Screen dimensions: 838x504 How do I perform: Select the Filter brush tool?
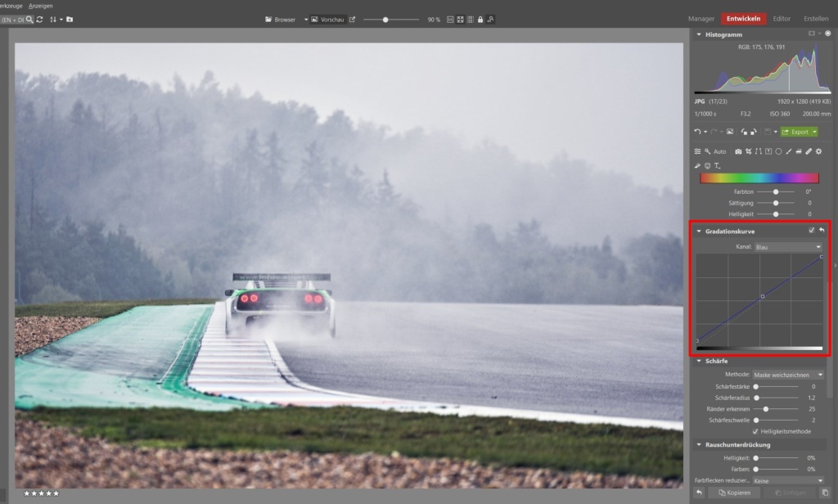789,151
